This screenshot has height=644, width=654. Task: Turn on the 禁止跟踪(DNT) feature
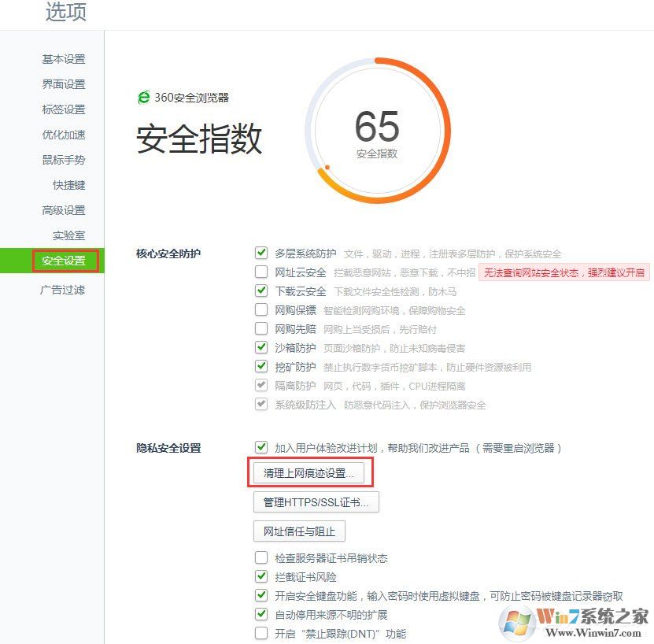(x=260, y=633)
